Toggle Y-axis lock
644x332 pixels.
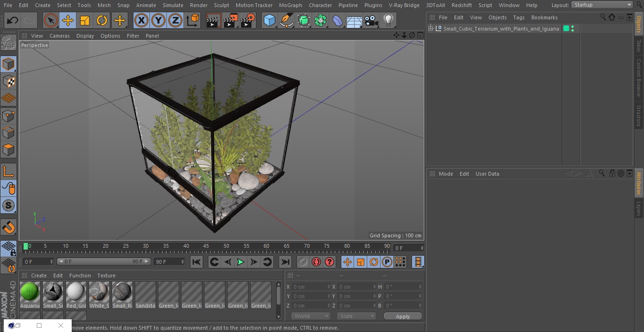[158, 20]
